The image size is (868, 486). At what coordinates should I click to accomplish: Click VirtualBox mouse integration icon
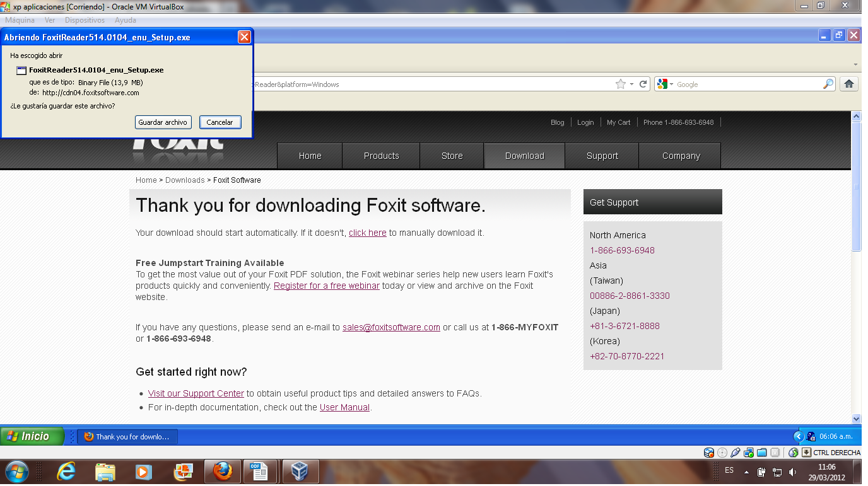(794, 453)
